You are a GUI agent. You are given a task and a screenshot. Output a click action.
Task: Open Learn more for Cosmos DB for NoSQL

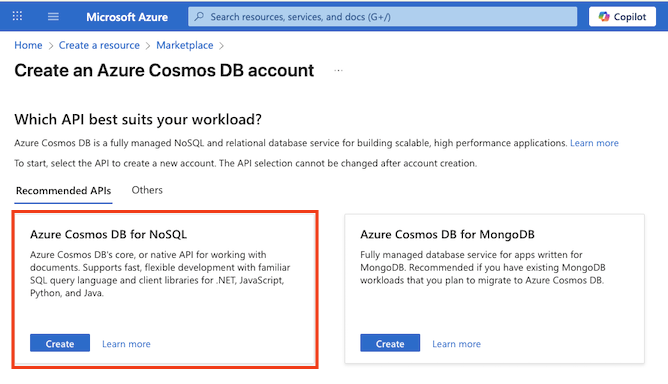point(126,344)
